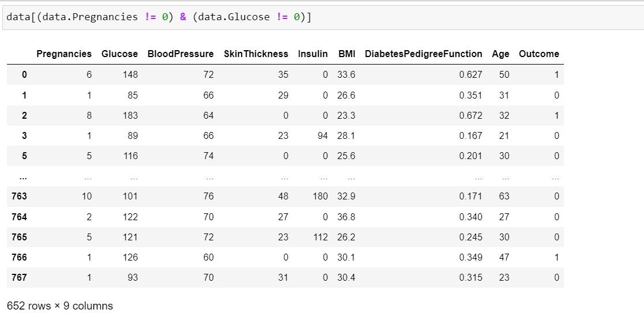Select the Age column header
Screen dimensions: 644x313
[x=500, y=54]
